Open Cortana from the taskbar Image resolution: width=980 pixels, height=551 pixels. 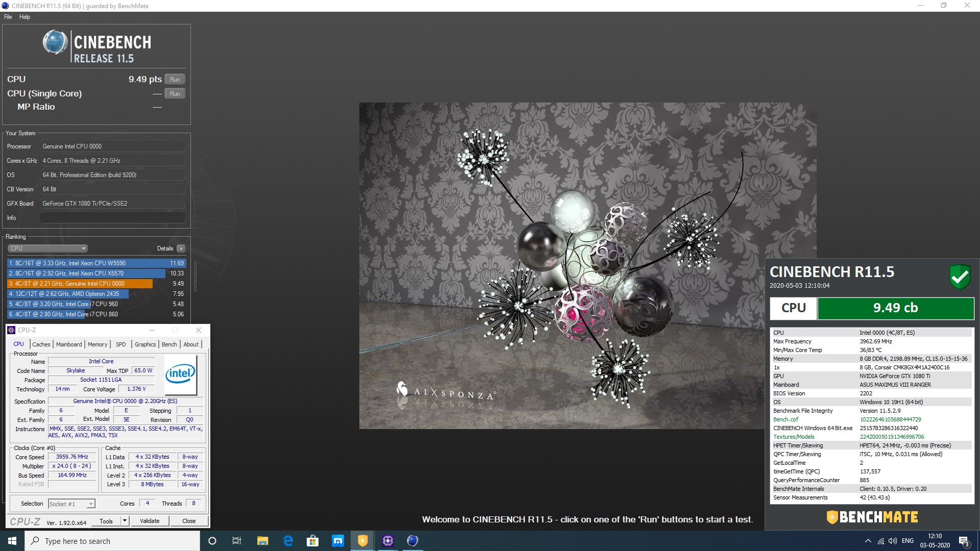point(212,541)
